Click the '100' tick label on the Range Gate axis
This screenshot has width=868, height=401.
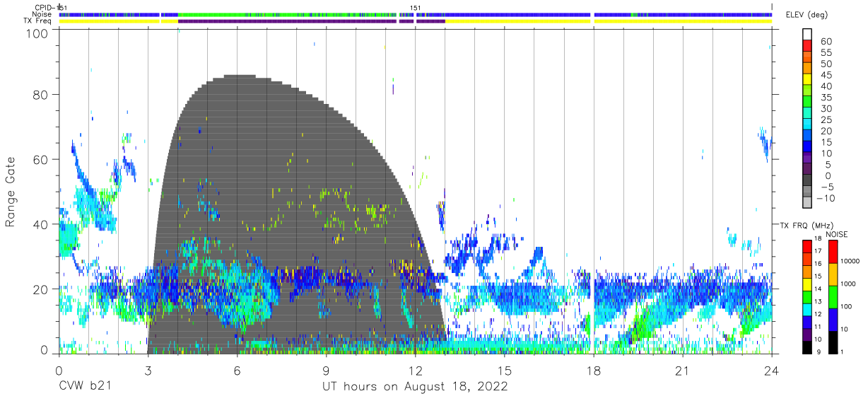38,33
